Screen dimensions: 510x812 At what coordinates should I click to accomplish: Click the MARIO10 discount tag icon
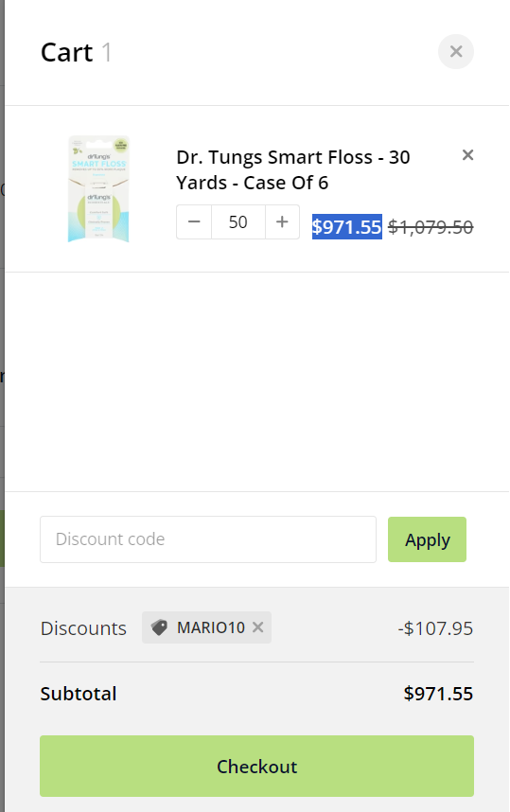159,627
